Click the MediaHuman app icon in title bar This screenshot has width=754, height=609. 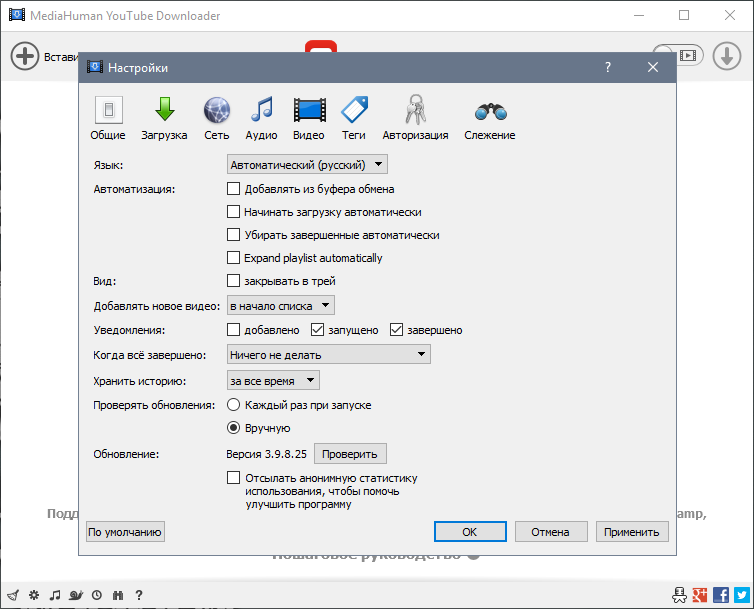pyautogui.click(x=17, y=15)
